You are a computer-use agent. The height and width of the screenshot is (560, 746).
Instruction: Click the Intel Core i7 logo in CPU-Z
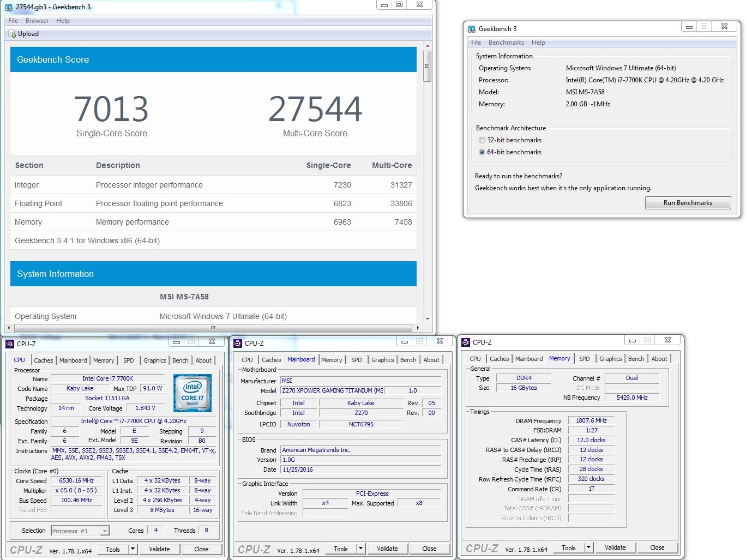tap(192, 393)
